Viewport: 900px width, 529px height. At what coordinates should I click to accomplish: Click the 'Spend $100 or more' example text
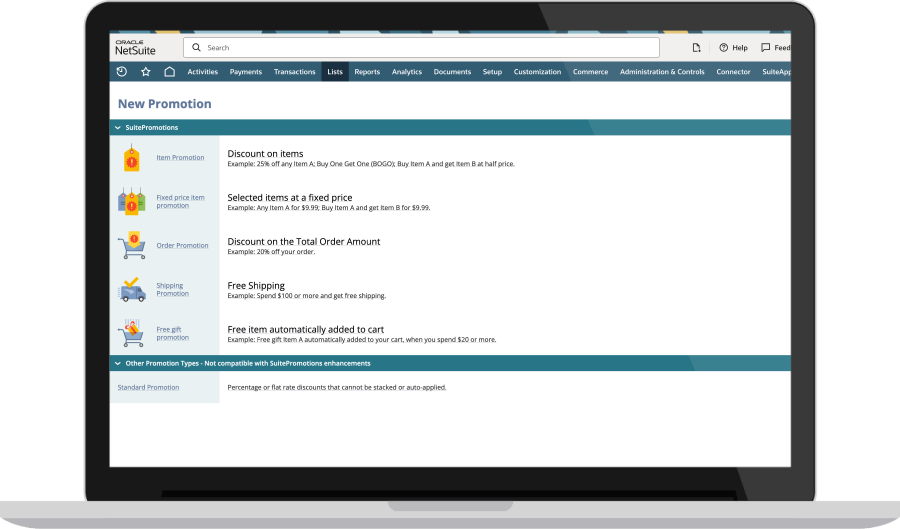pyautogui.click(x=307, y=296)
